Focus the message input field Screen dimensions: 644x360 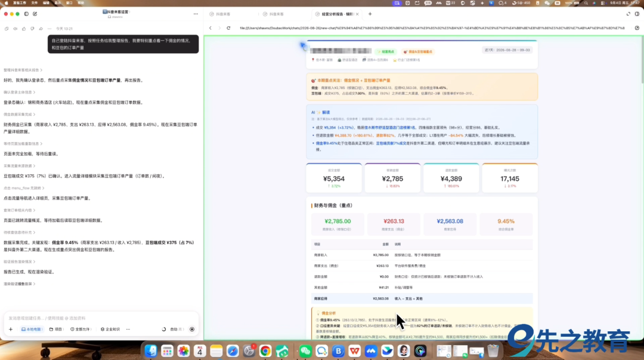[101, 318]
